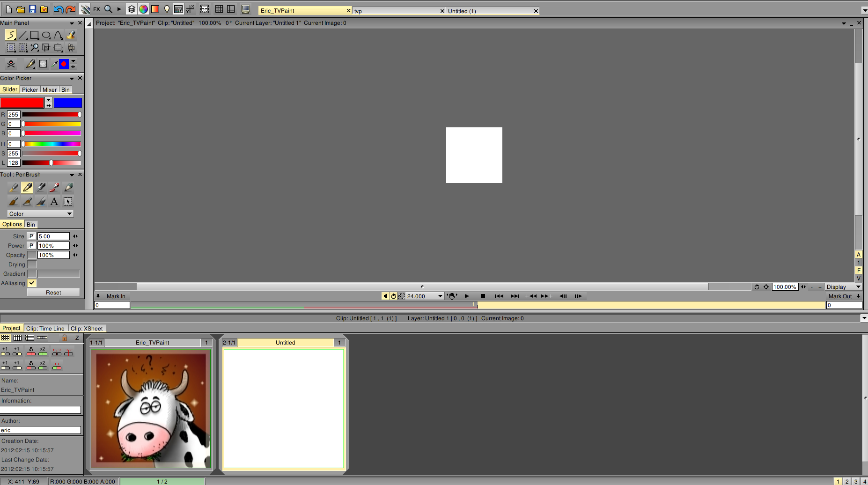
Task: Select the rectangle shape tool
Action: tap(34, 35)
